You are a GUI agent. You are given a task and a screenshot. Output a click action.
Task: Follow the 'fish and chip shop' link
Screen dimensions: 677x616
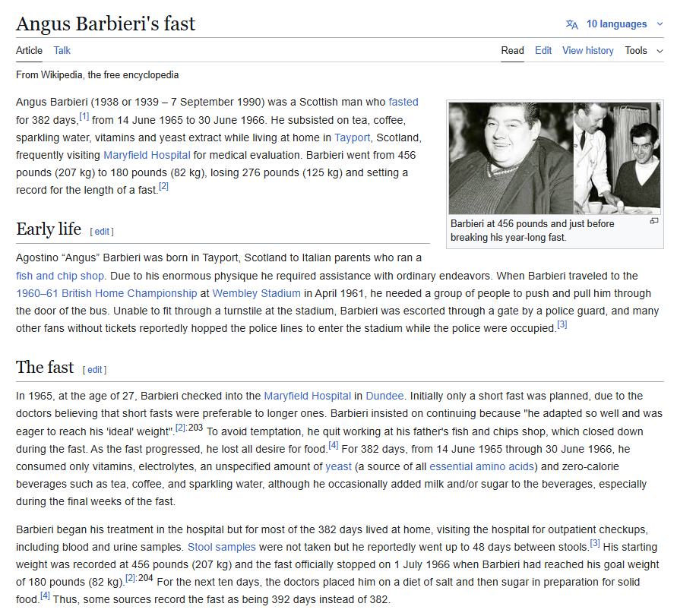click(x=60, y=276)
